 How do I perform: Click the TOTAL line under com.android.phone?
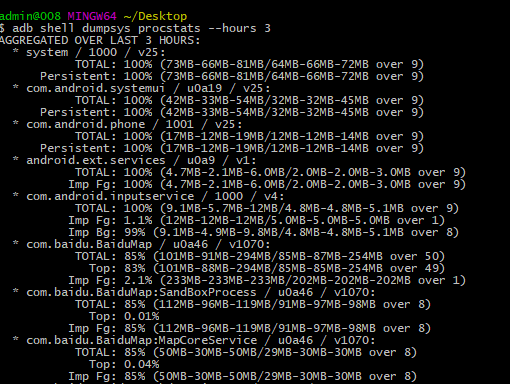(x=249, y=136)
